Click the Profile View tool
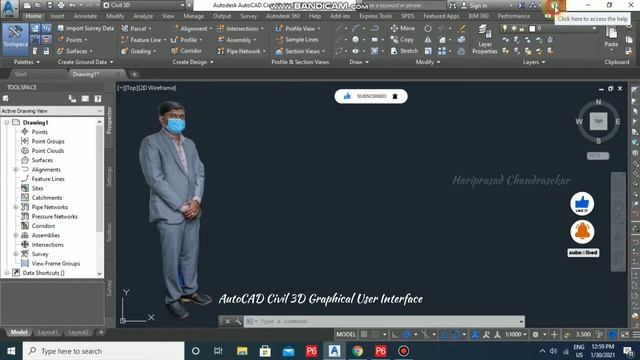This screenshot has width=640, height=360. pos(298,29)
